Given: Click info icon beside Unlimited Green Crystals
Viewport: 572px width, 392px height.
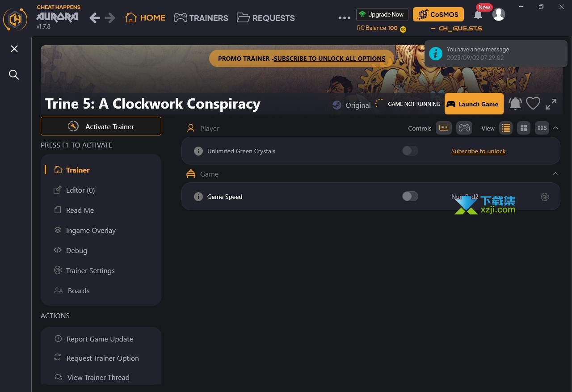Looking at the screenshot, I should click(x=198, y=151).
